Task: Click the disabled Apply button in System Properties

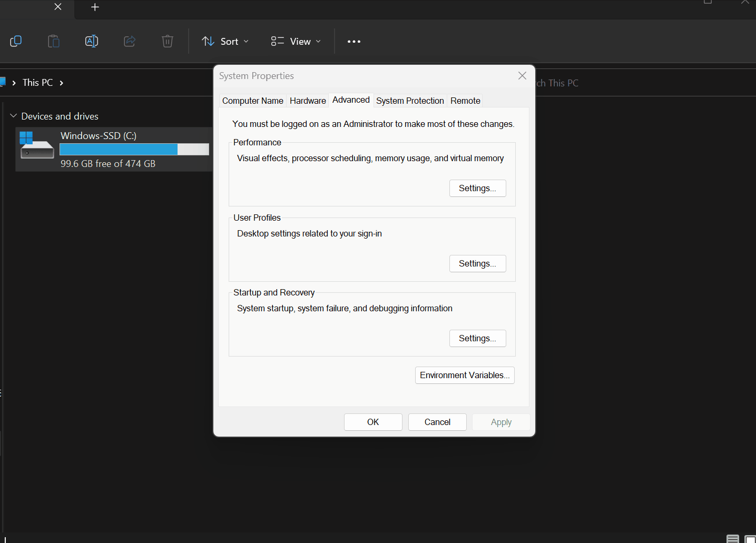Action: 501,422
